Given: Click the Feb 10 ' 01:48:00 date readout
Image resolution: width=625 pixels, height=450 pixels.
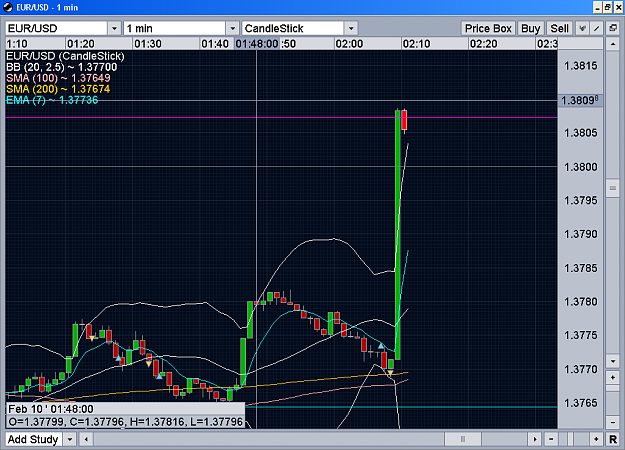Looking at the screenshot, I should [51, 409].
